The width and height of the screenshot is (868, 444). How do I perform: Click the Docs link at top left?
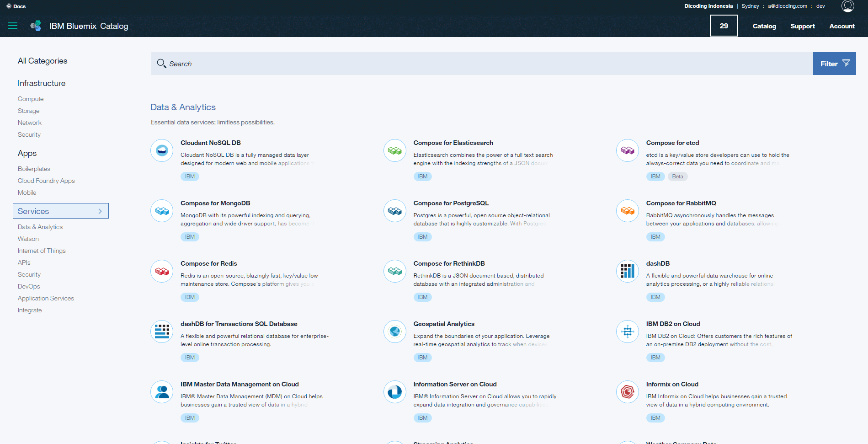tap(16, 6)
